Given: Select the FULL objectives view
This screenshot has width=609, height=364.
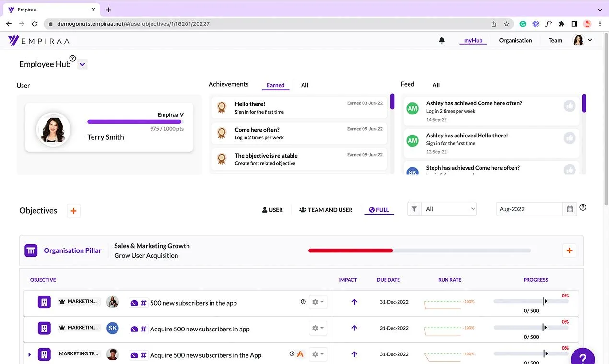Looking at the screenshot, I should (x=379, y=210).
